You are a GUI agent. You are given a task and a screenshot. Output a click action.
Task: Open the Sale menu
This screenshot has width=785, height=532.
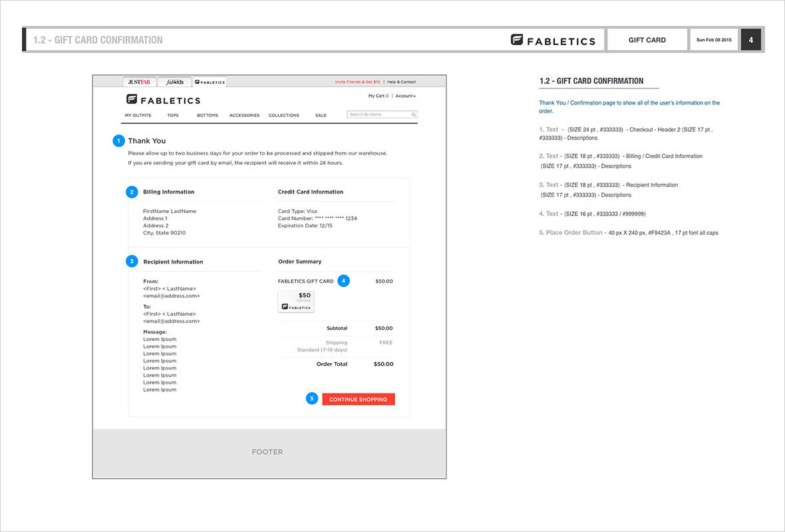(x=321, y=115)
